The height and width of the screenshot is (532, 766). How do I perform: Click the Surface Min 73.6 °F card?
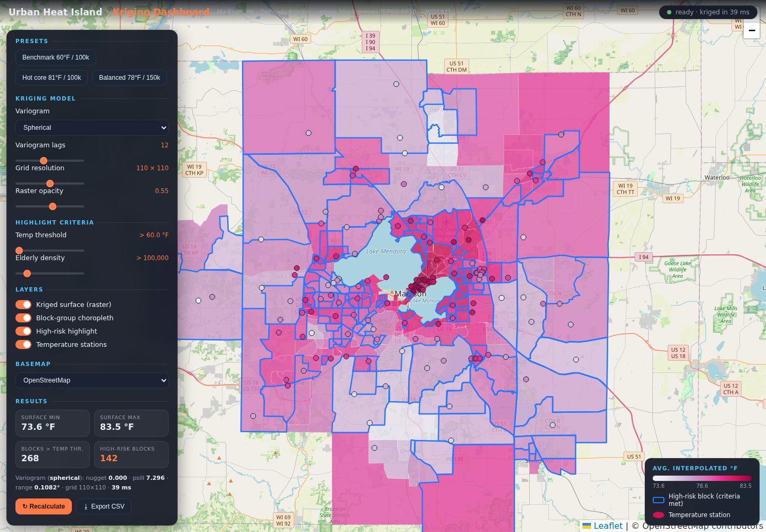(x=53, y=423)
